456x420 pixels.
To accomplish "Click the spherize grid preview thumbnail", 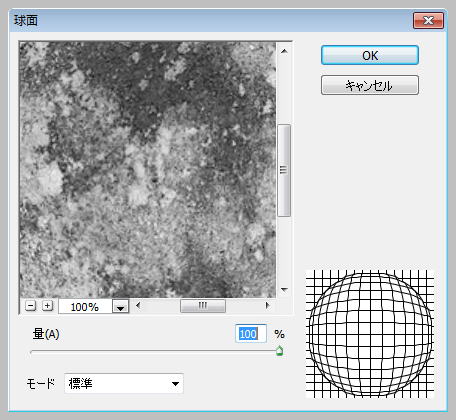I will coord(370,334).
